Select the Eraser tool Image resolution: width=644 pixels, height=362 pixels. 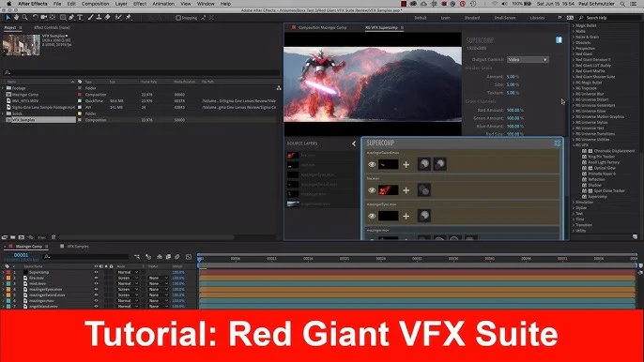pyautogui.click(x=108, y=18)
